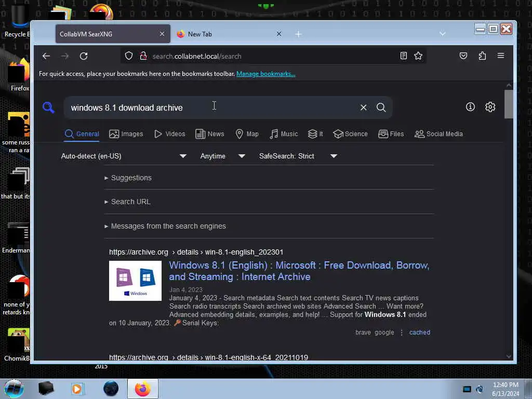Click the page vertical scrollbar thumb
The height and width of the screenshot is (399, 532).
[509, 104]
